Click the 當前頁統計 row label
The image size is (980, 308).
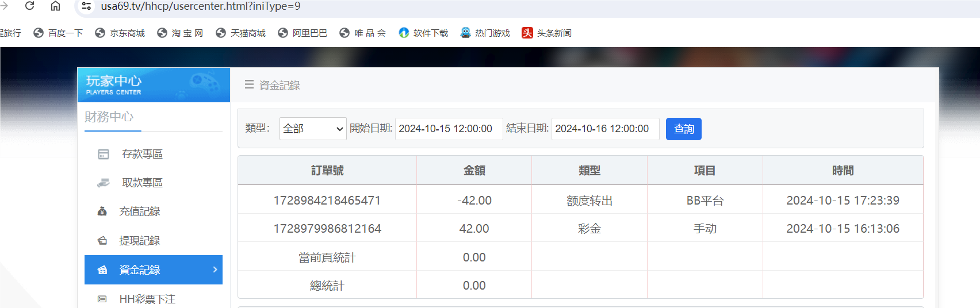pyautogui.click(x=327, y=257)
